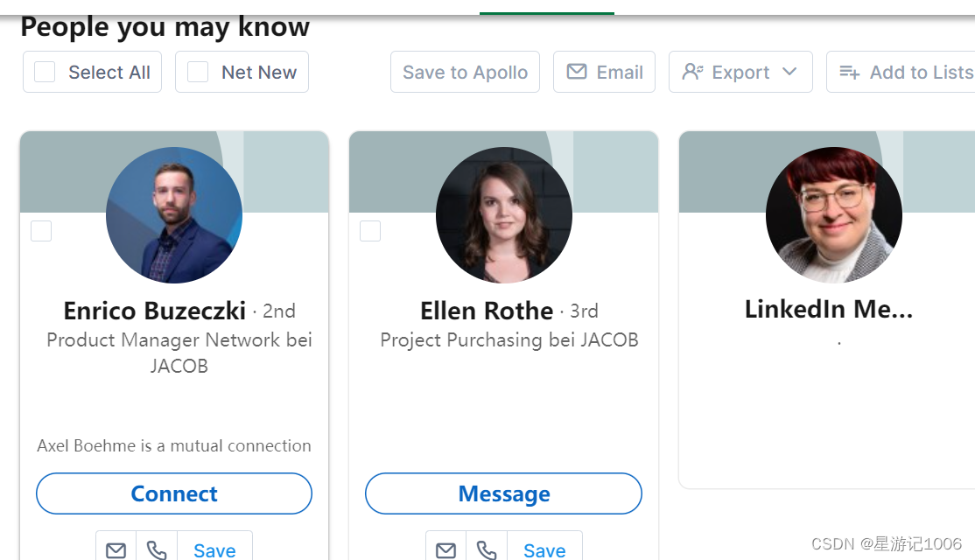
Task: Open Enrico Buzeczki's profile photo
Action: [174, 215]
